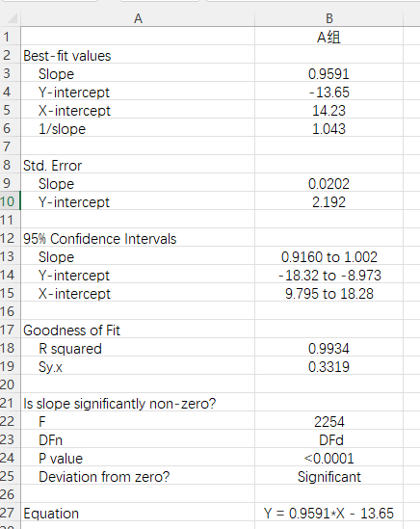This screenshot has width=420, height=529.
Task: Click the A组 cell
Action: coord(328,37)
